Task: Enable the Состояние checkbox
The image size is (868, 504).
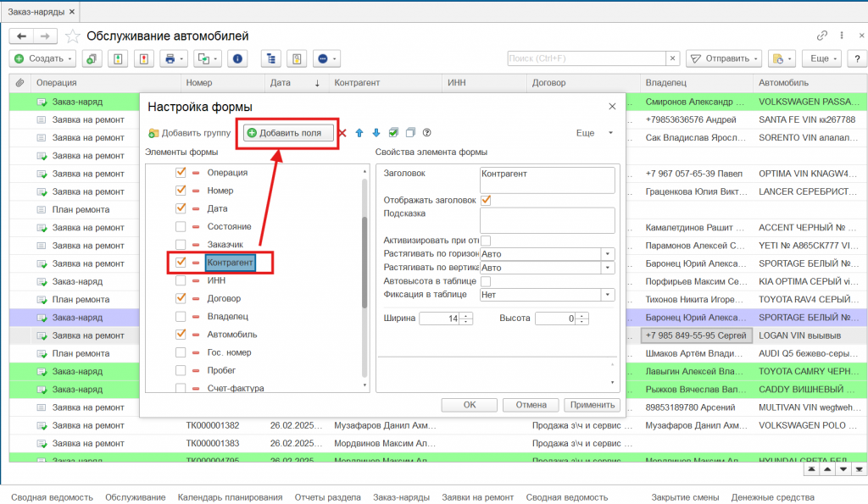Action: tap(181, 226)
